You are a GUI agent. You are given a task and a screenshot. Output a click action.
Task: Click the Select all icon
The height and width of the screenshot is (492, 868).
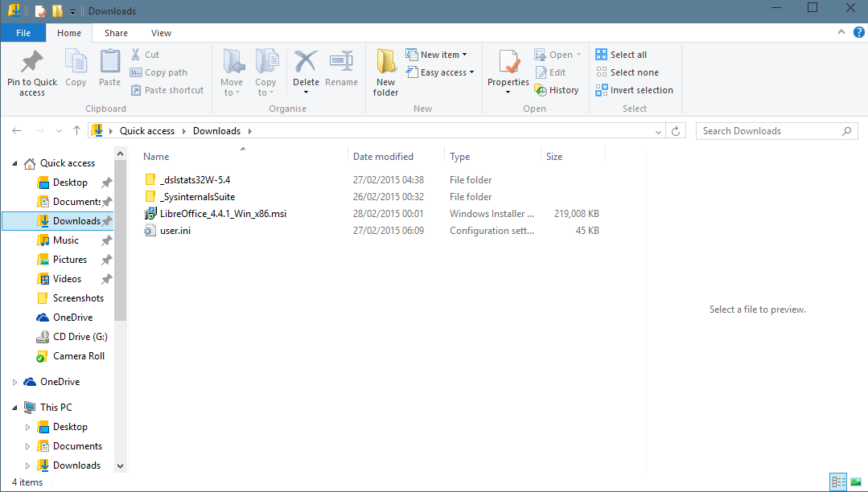coord(602,55)
